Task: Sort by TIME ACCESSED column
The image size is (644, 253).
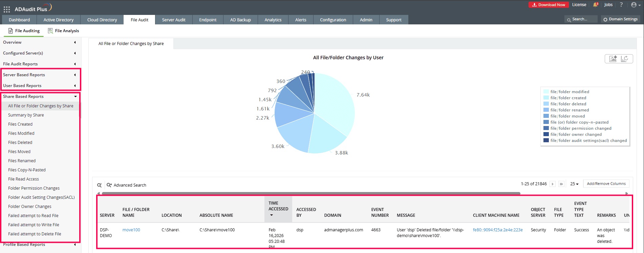Action: (x=278, y=209)
